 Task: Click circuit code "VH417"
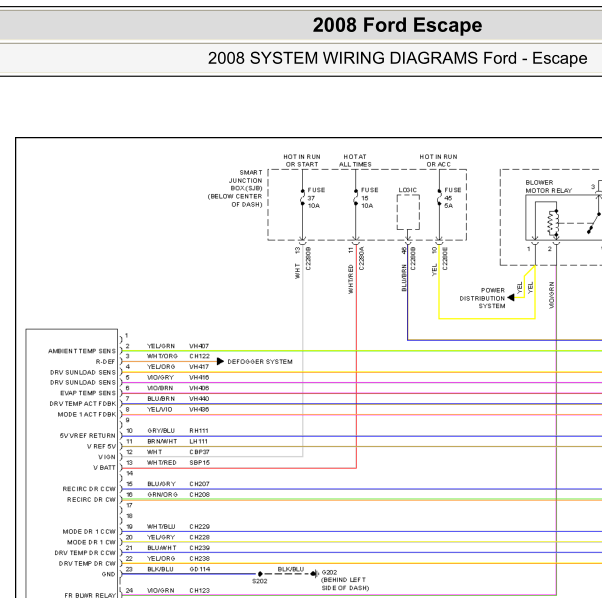click(x=199, y=367)
